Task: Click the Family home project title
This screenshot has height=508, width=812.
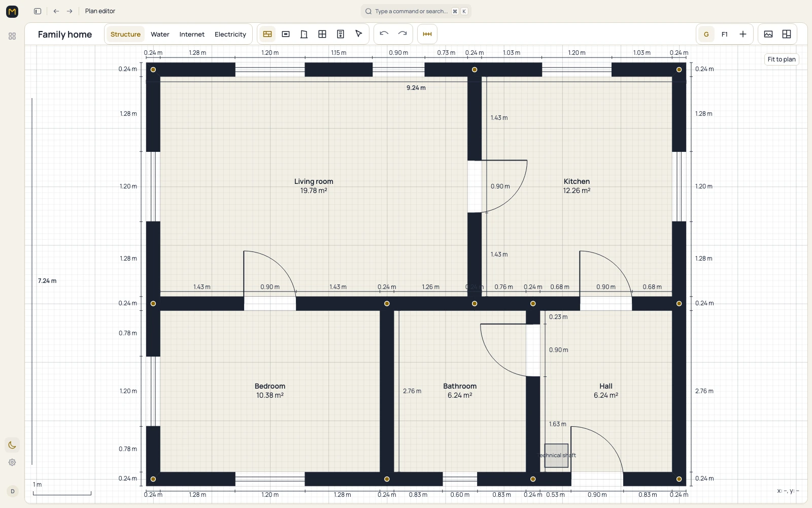Action: pyautogui.click(x=65, y=34)
